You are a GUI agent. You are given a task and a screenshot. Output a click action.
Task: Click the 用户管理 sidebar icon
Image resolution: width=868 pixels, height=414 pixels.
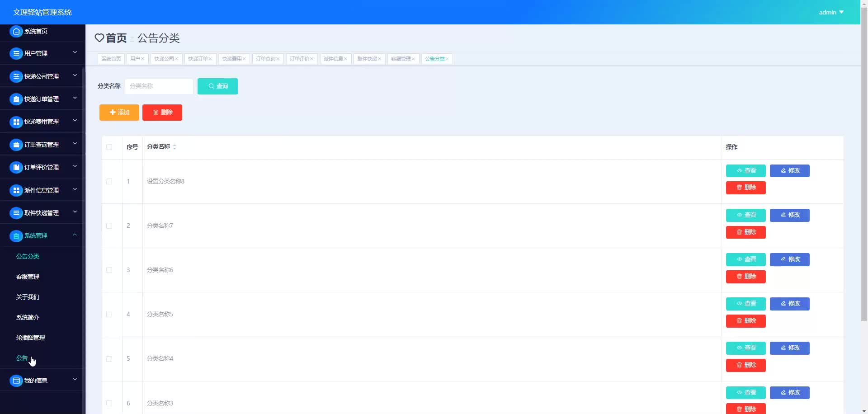[16, 53]
